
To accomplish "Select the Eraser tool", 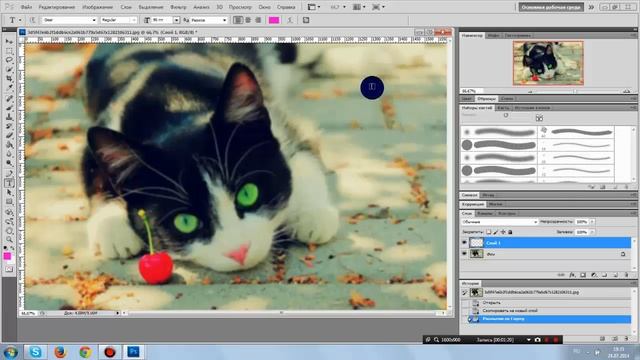I will [9, 135].
